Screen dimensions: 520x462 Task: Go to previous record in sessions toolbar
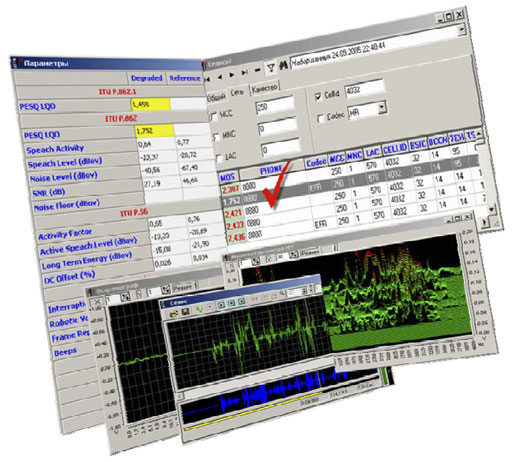pos(219,77)
